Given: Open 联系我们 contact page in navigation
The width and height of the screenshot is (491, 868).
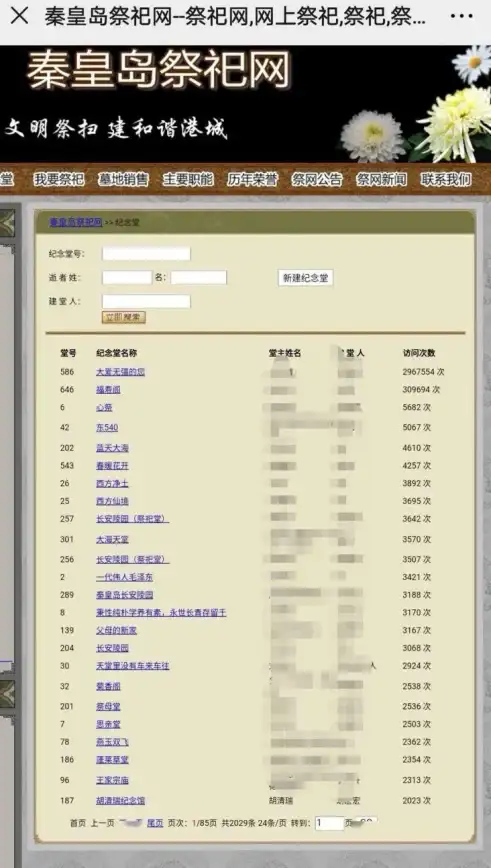Looking at the screenshot, I should coord(446,179).
